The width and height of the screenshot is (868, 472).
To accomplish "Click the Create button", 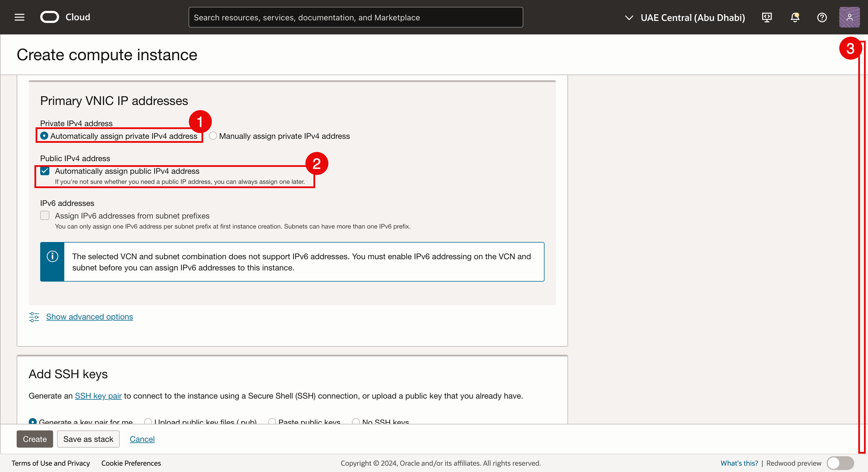I will (x=35, y=439).
